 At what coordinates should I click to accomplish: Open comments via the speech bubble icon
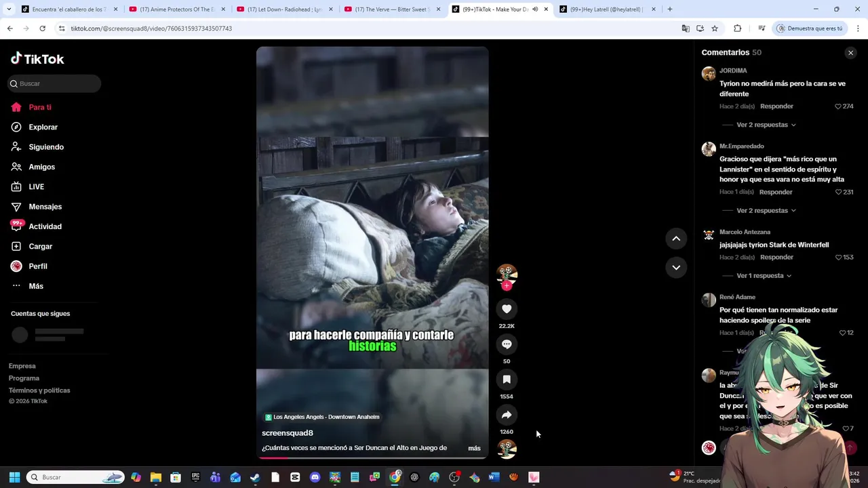click(x=507, y=344)
